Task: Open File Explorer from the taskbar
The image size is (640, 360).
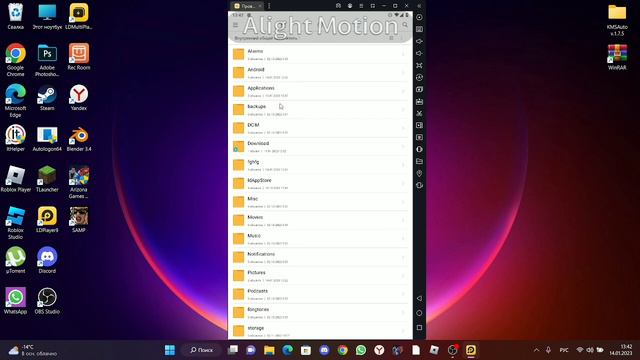Action: coord(269,350)
